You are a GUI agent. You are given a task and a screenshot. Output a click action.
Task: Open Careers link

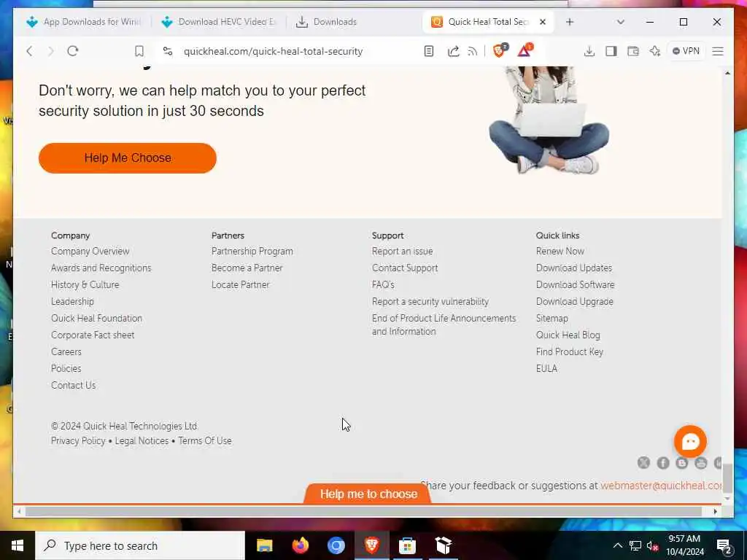coord(66,352)
